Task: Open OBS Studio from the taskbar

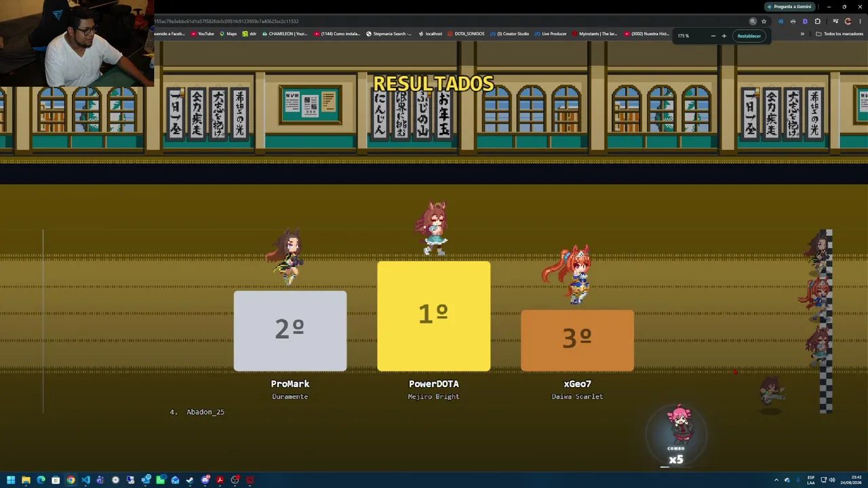Action: [235, 481]
